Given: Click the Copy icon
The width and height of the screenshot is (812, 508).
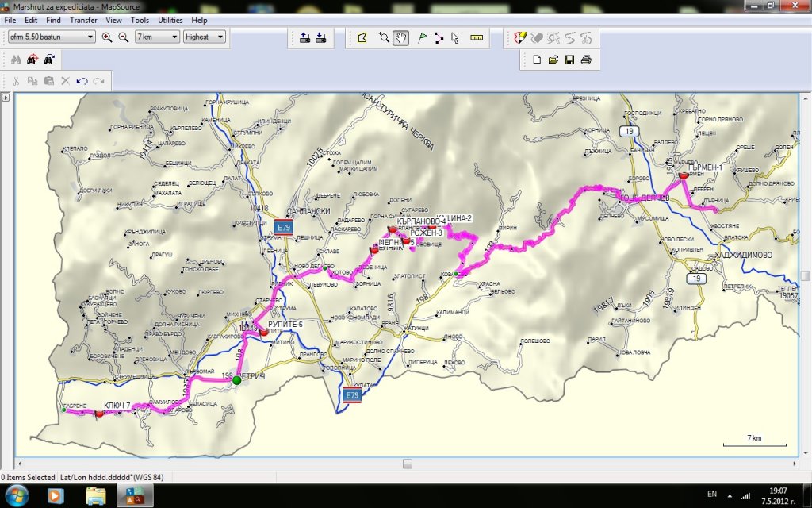Looking at the screenshot, I should pos(32,82).
